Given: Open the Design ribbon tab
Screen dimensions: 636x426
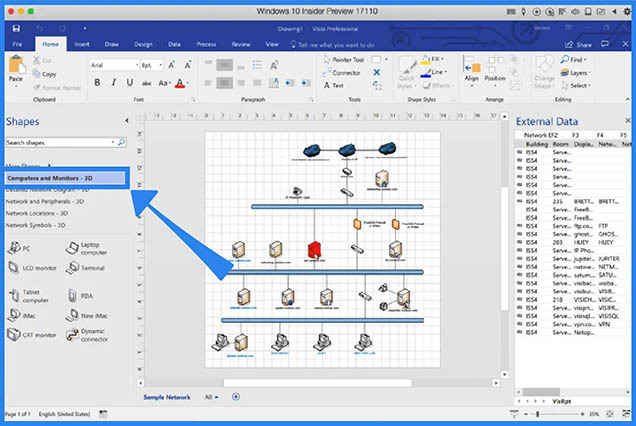Looking at the screenshot, I should pos(143,44).
